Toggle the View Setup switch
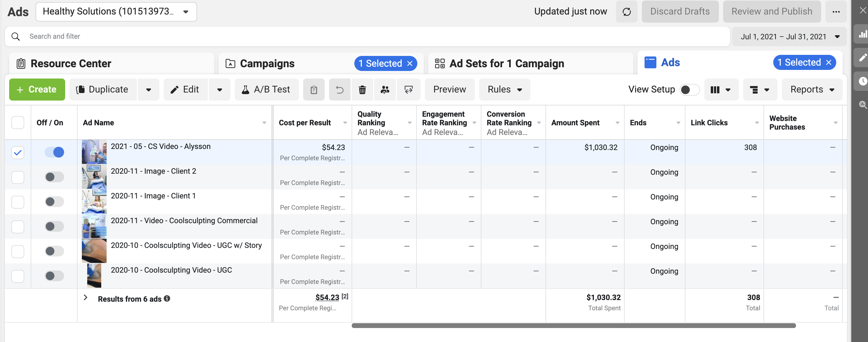This screenshot has height=342, width=868. click(689, 90)
